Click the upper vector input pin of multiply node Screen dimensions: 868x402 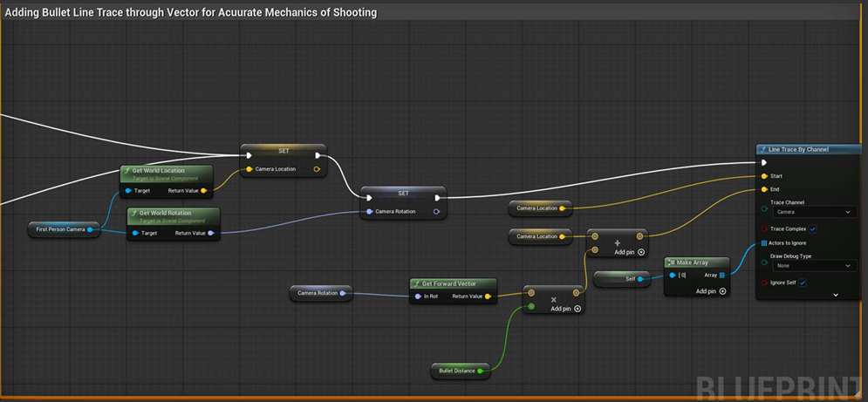pos(531,293)
